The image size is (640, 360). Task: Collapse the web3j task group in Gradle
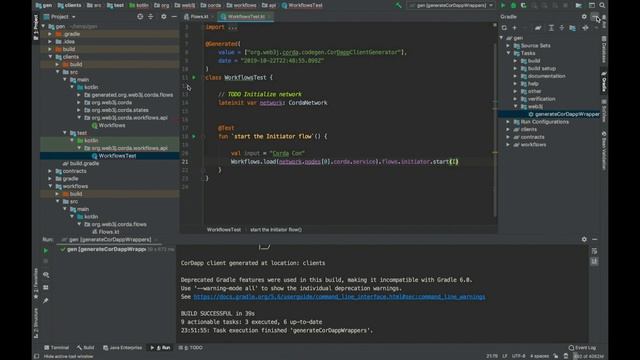point(515,107)
